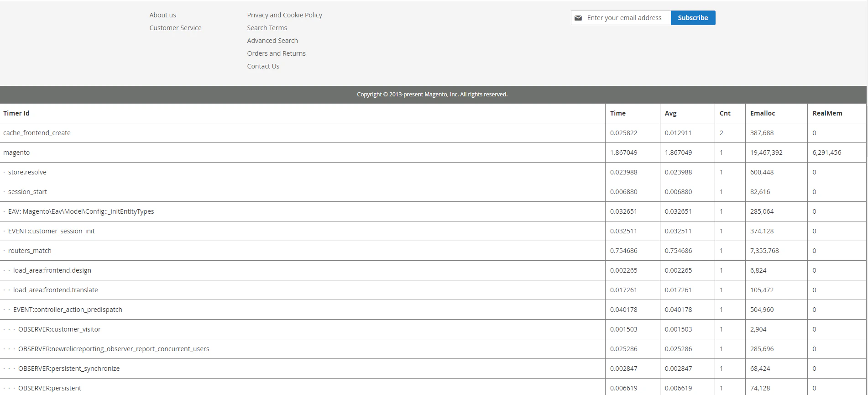
Task: Click EVENT:controller_action_predispatch timer entry
Action: click(68, 310)
